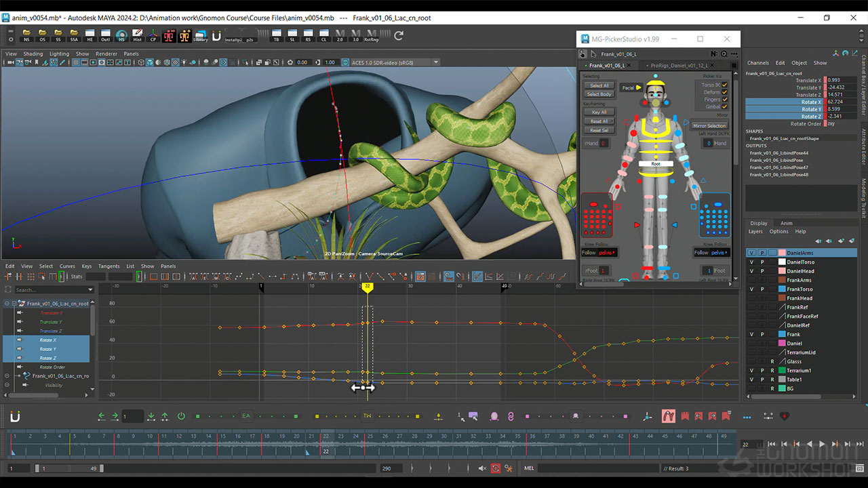Click the pink DanielArms layer color swatch
The image size is (868, 488).
(x=782, y=253)
